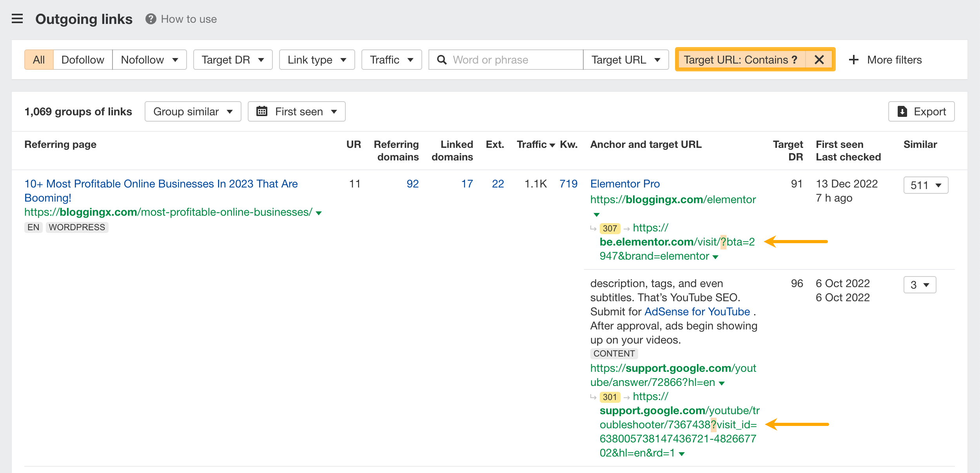Open the hamburger menu
980x473 pixels.
click(x=17, y=19)
